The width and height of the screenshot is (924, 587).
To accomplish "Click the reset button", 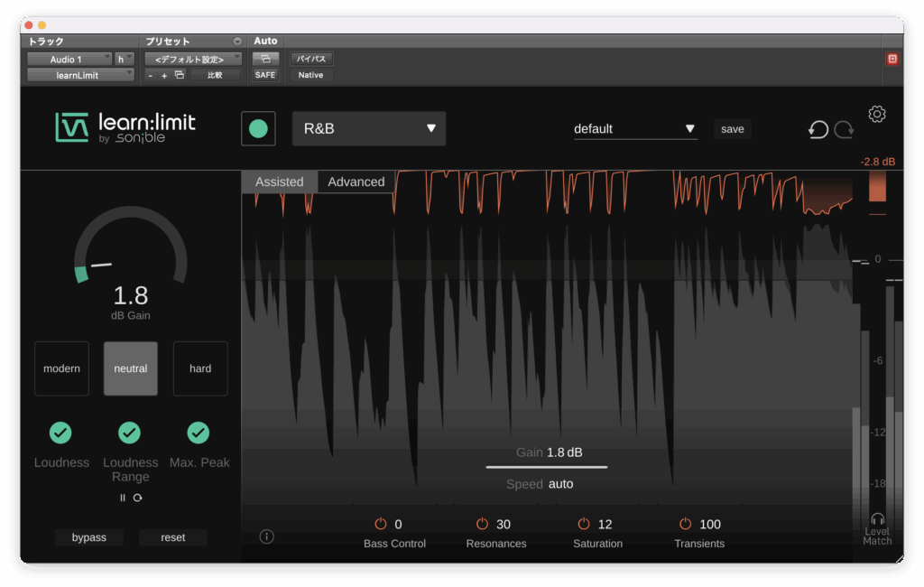I will (x=172, y=537).
